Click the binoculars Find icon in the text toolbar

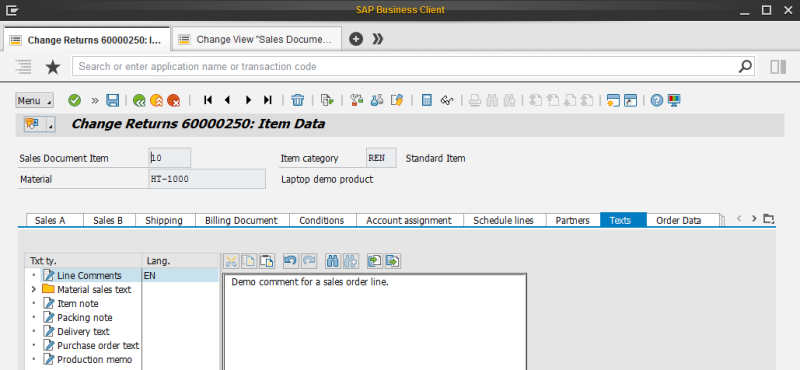pyautogui.click(x=333, y=261)
